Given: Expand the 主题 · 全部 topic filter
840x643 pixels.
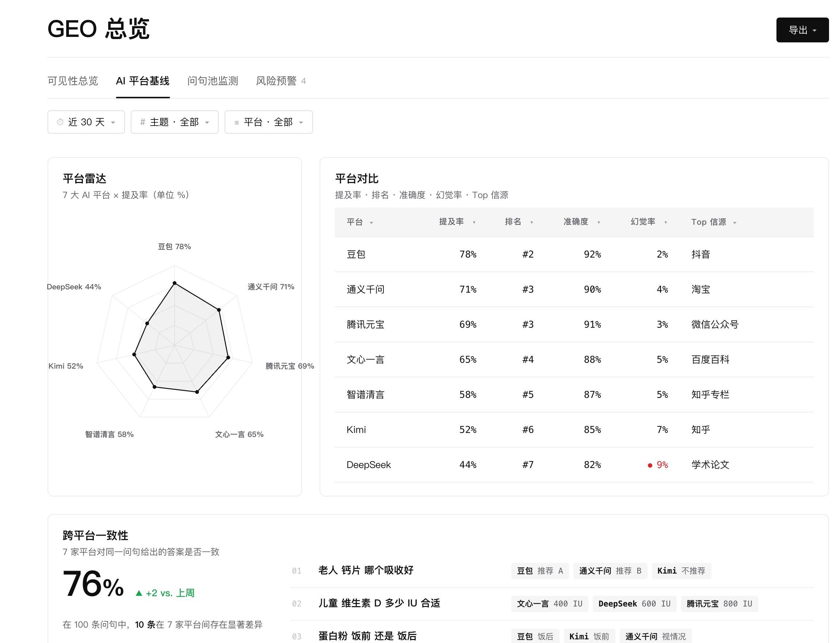Looking at the screenshot, I should [175, 122].
